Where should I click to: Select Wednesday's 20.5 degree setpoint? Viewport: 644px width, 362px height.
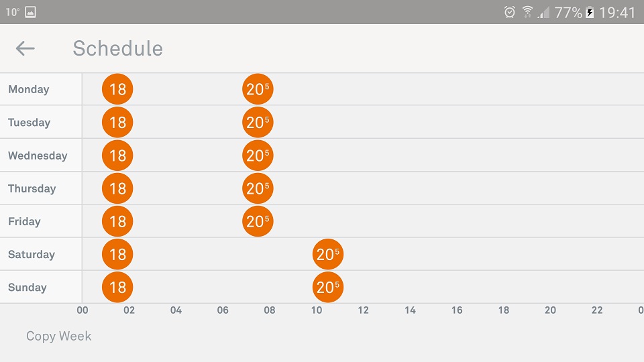click(258, 156)
